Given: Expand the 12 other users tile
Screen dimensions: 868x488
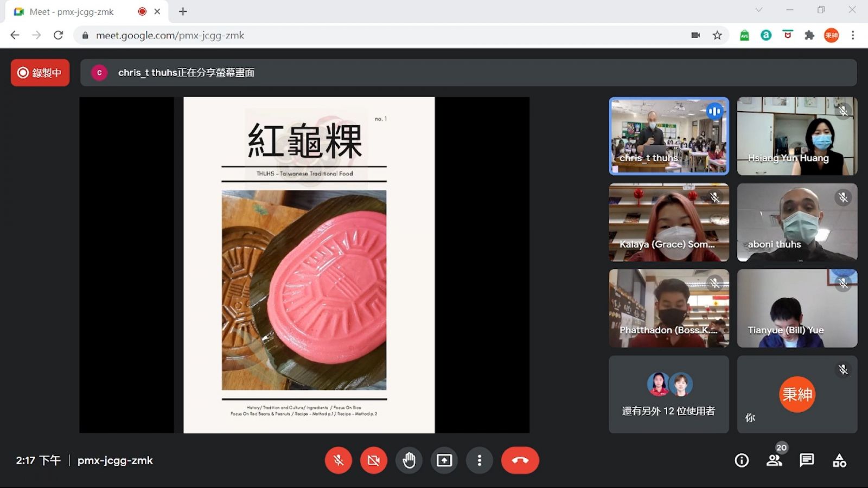Looking at the screenshot, I should tap(668, 394).
